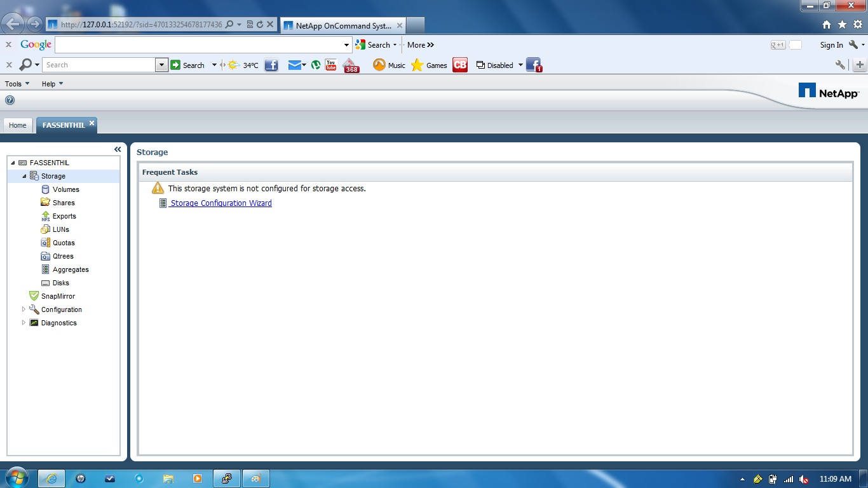Open the Shares section
The height and width of the screenshot is (488, 868).
(64, 203)
